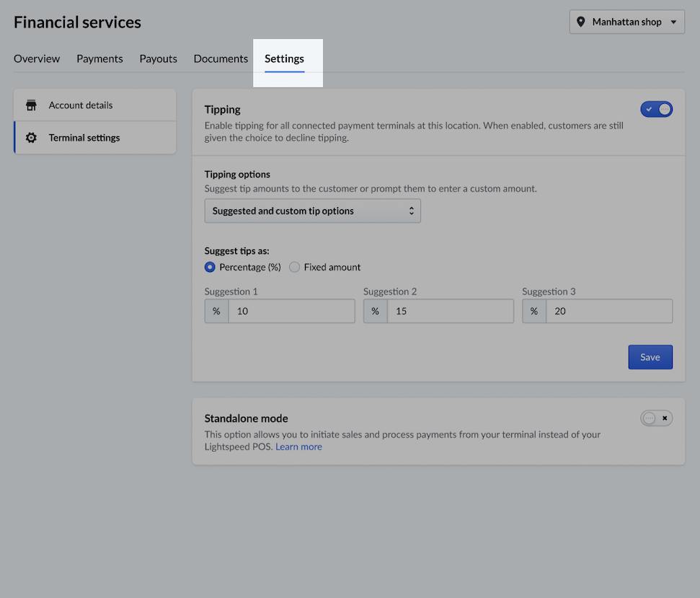The image size is (700, 598).
Task: Open the Learn more link
Action: [298, 447]
